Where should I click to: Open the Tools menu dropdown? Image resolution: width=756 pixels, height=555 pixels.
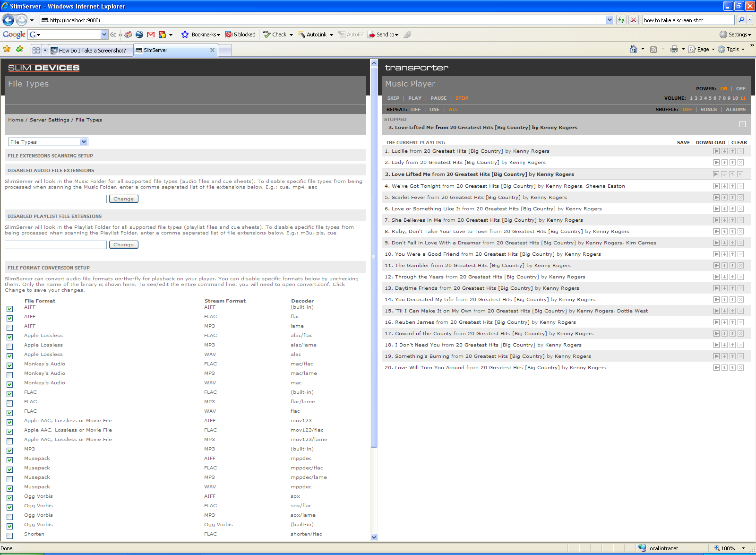(x=732, y=49)
